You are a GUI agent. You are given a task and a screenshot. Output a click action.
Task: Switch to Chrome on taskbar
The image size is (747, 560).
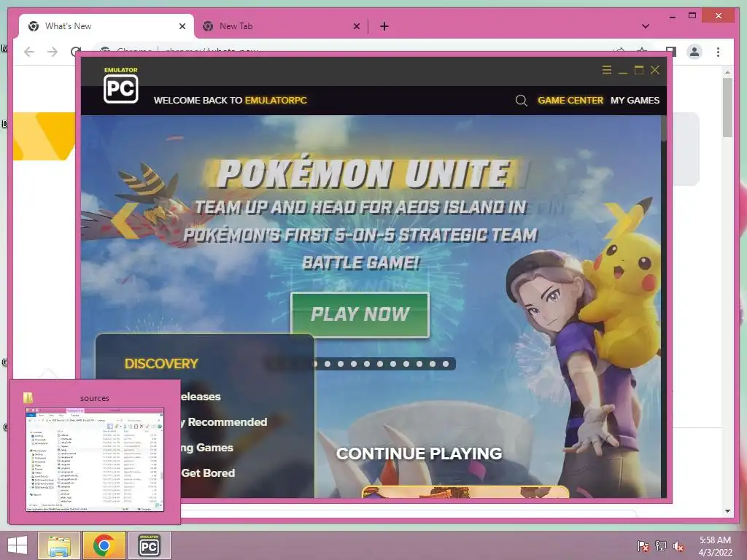(x=104, y=545)
